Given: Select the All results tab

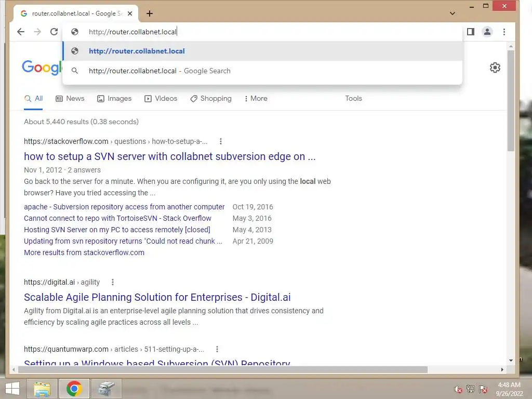Looking at the screenshot, I should [33, 99].
